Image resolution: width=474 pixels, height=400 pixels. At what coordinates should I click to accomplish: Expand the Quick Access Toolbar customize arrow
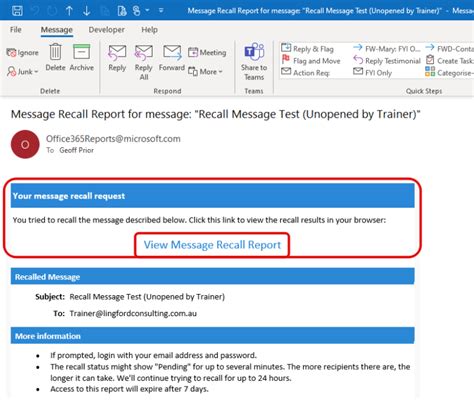coord(161,11)
